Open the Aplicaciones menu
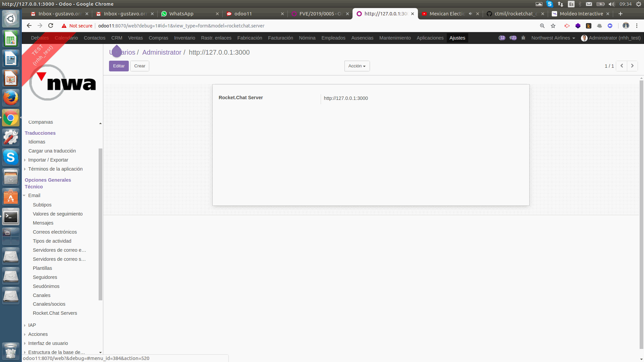The width and height of the screenshot is (644, 362). [x=430, y=38]
